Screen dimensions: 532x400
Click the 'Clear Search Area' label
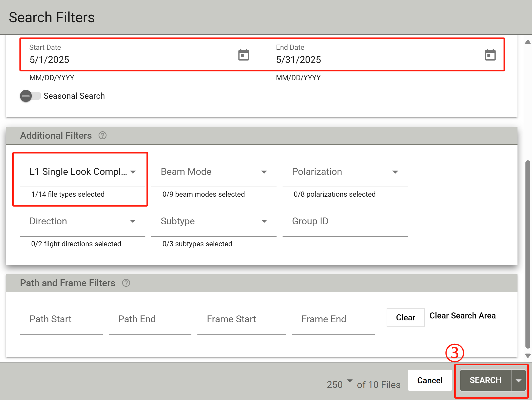(x=462, y=315)
